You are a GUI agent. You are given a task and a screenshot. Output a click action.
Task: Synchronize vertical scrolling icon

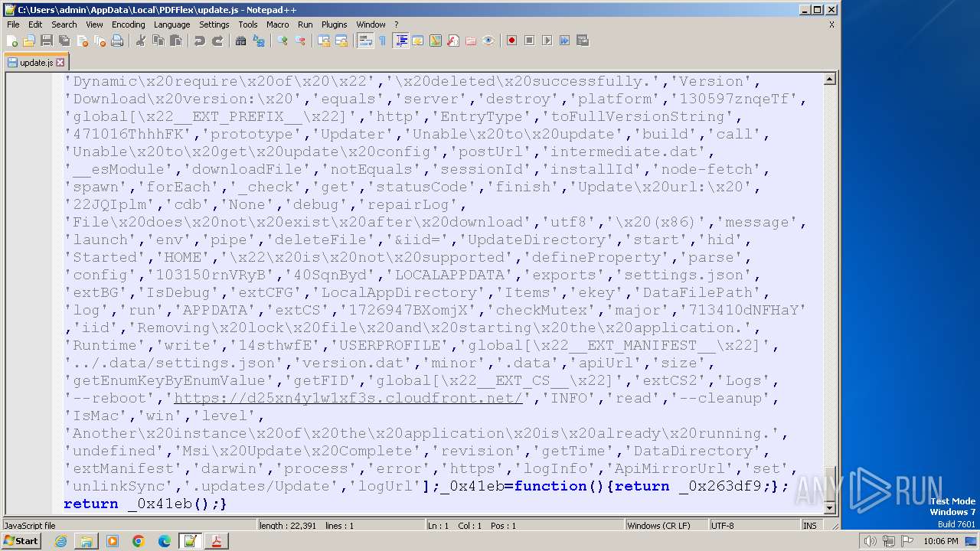click(x=324, y=41)
